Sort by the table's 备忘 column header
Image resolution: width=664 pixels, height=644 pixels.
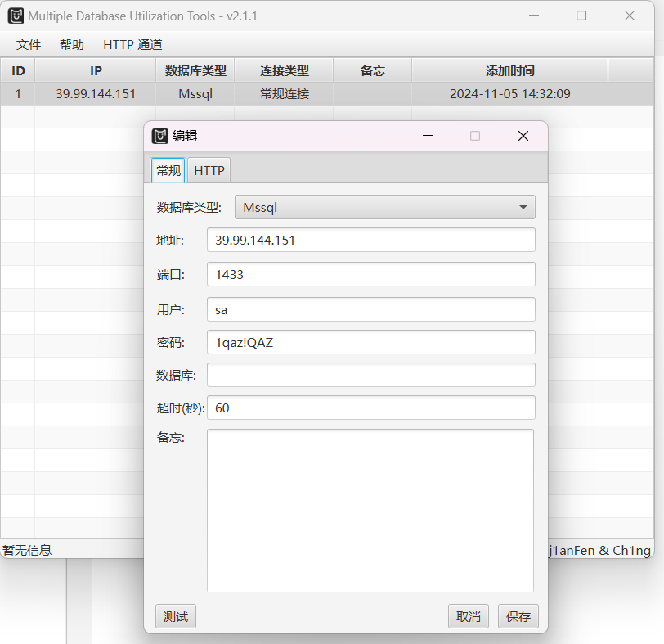(373, 70)
